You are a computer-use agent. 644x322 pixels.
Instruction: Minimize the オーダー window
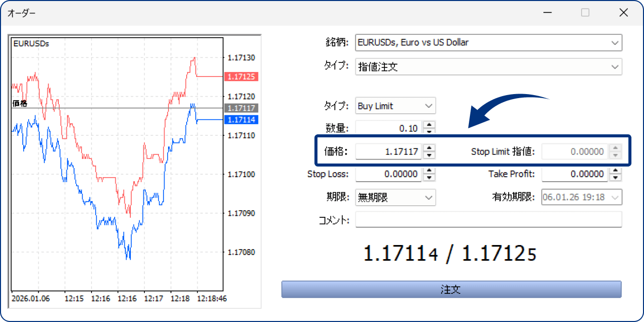[x=547, y=13]
